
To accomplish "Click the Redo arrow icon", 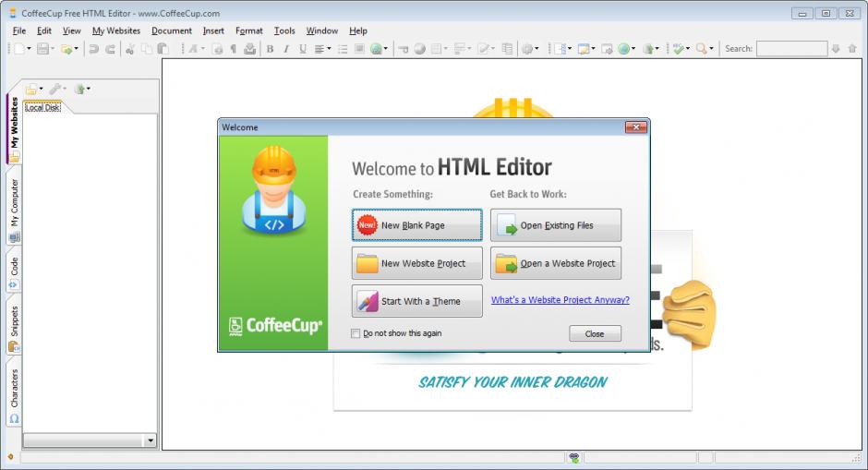I will tap(110, 49).
